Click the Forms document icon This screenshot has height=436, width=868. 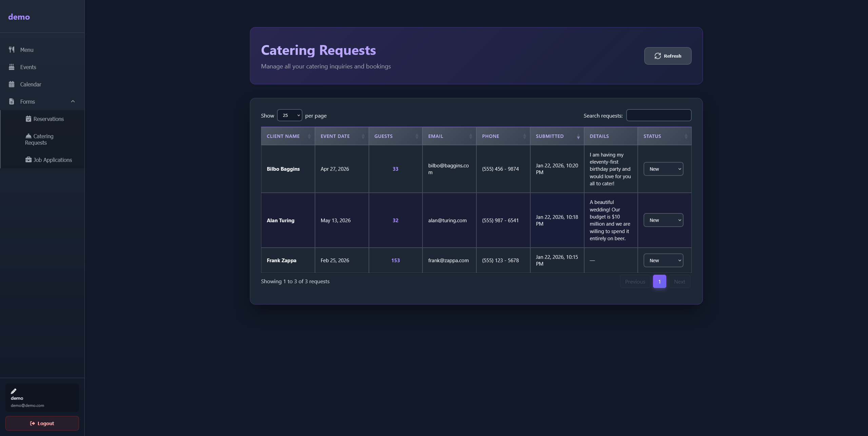[12, 101]
